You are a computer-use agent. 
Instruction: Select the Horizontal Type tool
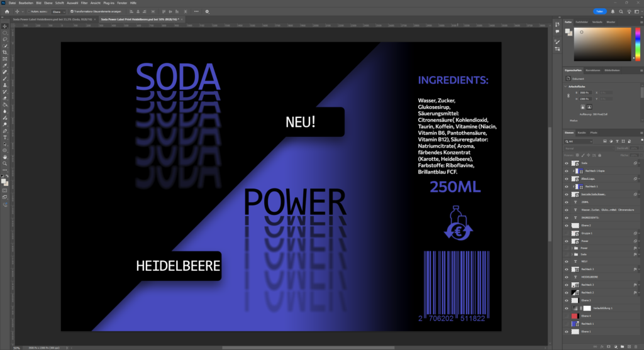tap(5, 137)
